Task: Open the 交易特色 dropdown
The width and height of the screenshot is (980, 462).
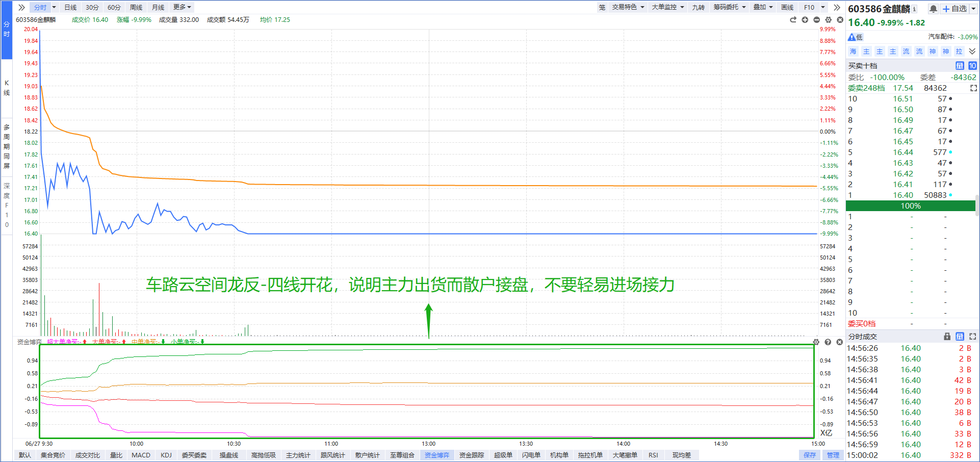Action: pos(628,7)
